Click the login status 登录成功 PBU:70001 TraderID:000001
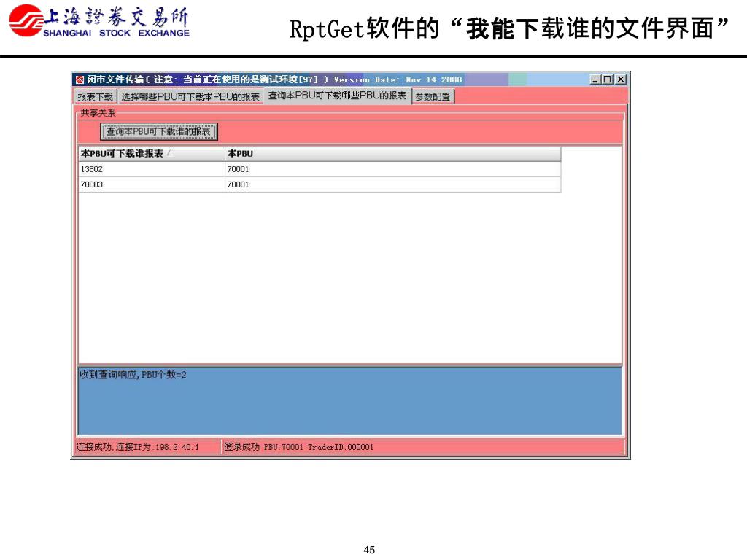 (298, 447)
